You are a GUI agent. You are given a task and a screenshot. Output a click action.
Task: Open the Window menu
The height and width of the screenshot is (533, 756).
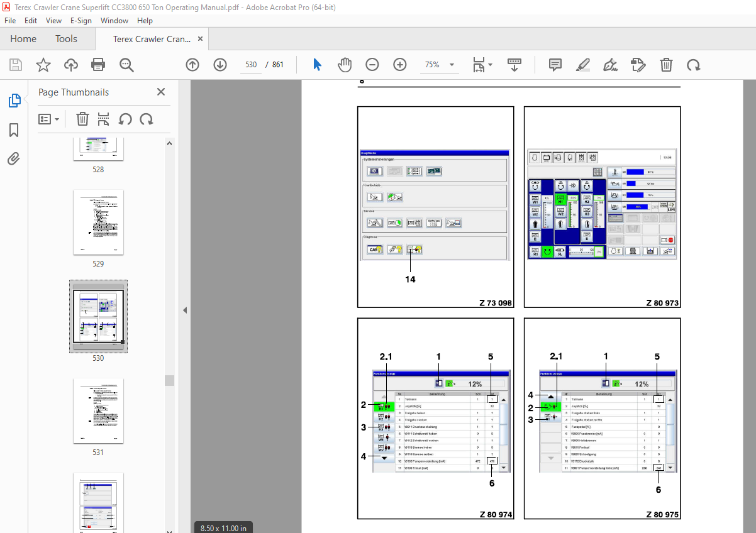[114, 20]
